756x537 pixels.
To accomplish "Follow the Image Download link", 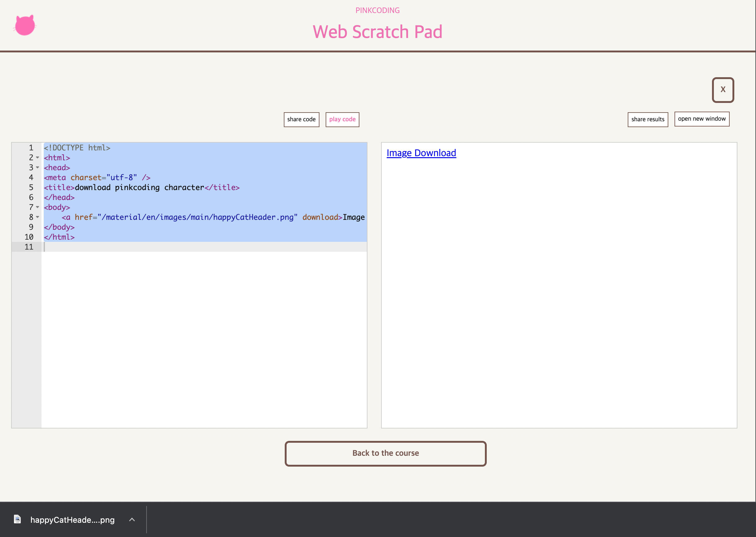I will pos(421,153).
